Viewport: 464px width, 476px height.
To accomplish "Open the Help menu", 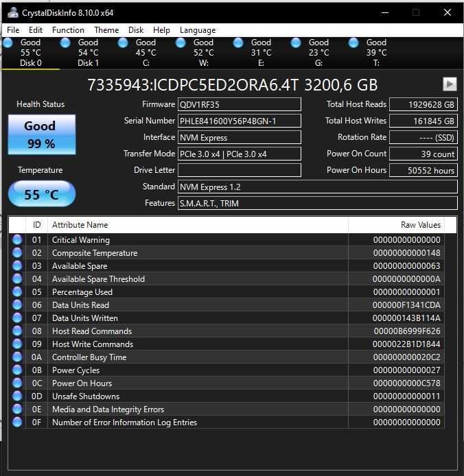I will [161, 30].
